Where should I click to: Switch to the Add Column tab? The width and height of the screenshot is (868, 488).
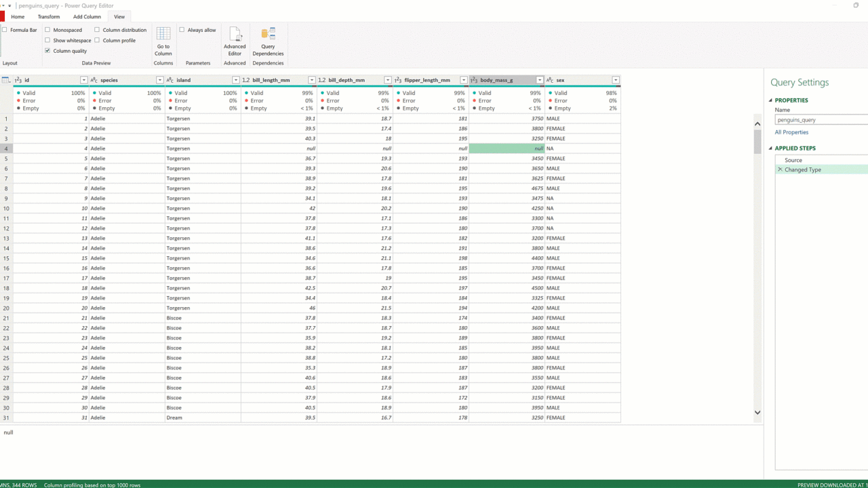point(87,16)
